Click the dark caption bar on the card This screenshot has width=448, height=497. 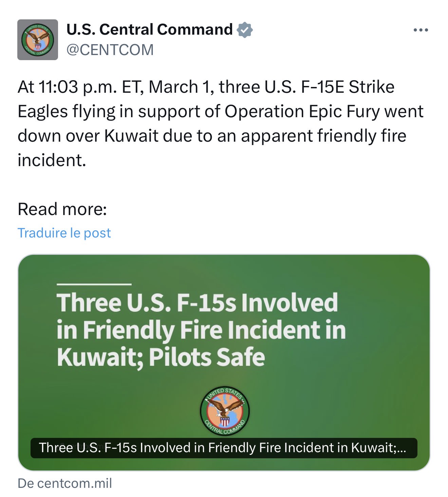[224, 448]
